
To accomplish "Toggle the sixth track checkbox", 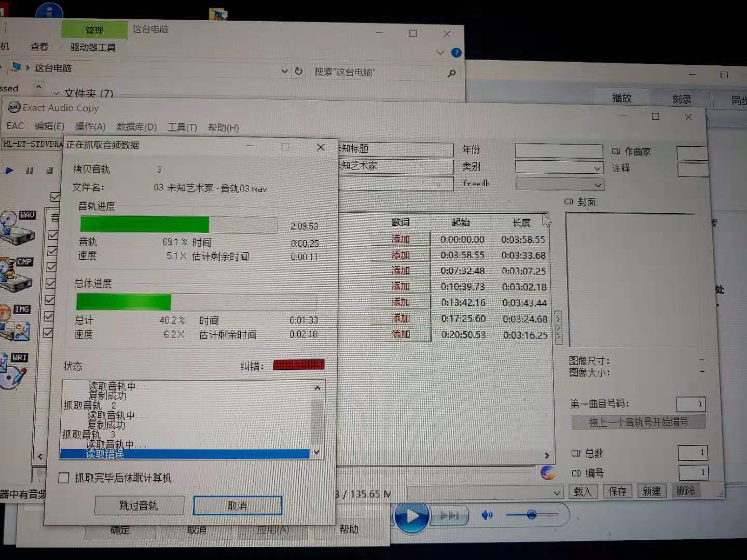I will [49, 317].
